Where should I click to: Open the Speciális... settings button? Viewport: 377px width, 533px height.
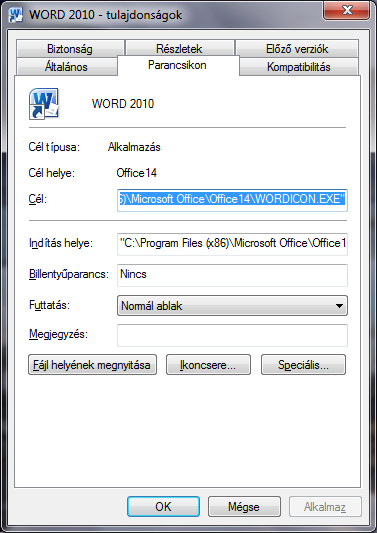click(x=304, y=365)
